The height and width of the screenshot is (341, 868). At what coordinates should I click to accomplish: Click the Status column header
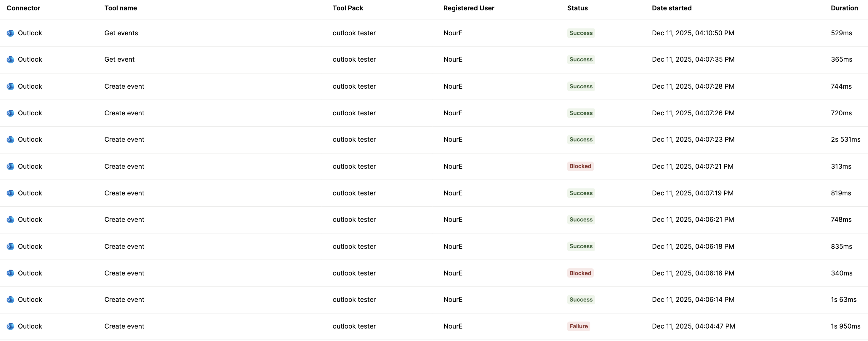tap(577, 8)
